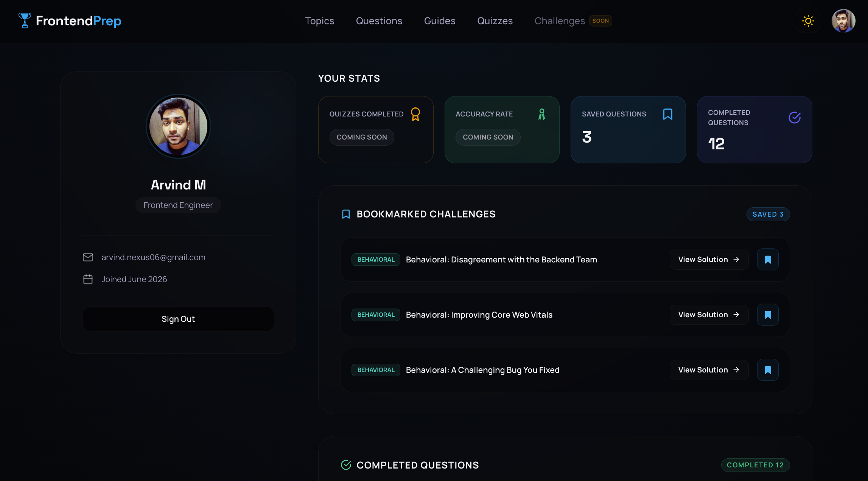Click the large profile photo of Arvind M
Screen dimensions: 868x481
pos(178,126)
